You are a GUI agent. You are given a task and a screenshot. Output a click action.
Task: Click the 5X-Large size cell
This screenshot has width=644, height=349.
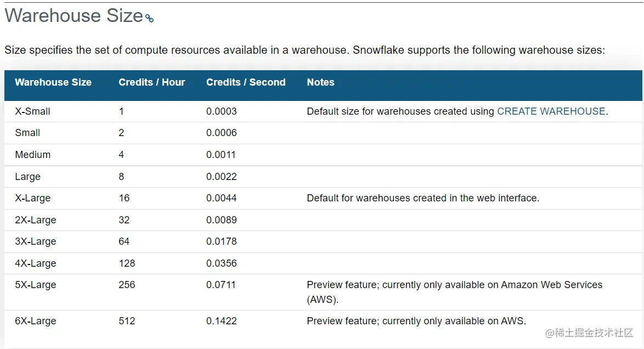point(36,285)
